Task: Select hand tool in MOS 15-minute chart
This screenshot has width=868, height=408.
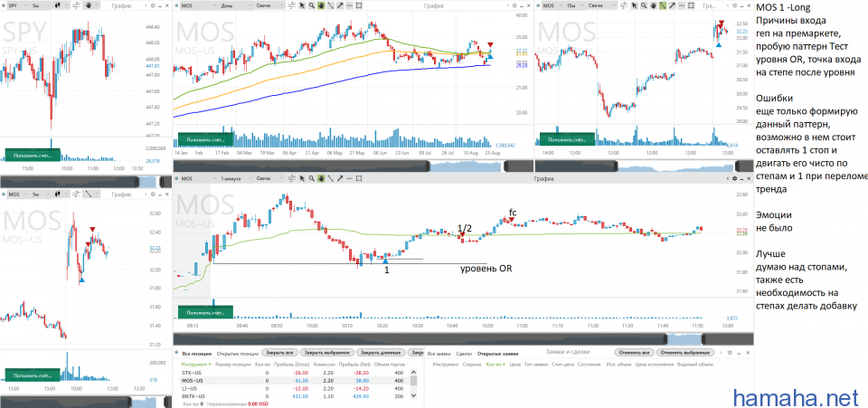Action: 654,5
